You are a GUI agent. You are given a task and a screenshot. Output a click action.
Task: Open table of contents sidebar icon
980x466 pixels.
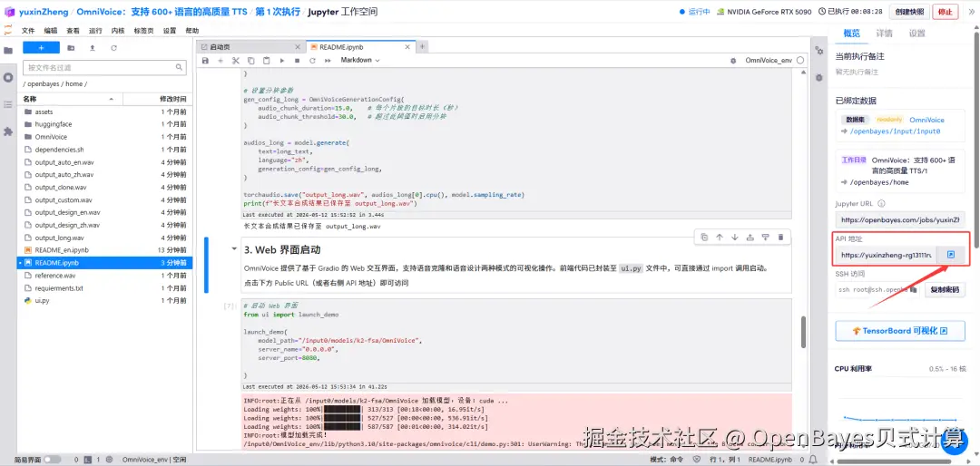[8, 104]
